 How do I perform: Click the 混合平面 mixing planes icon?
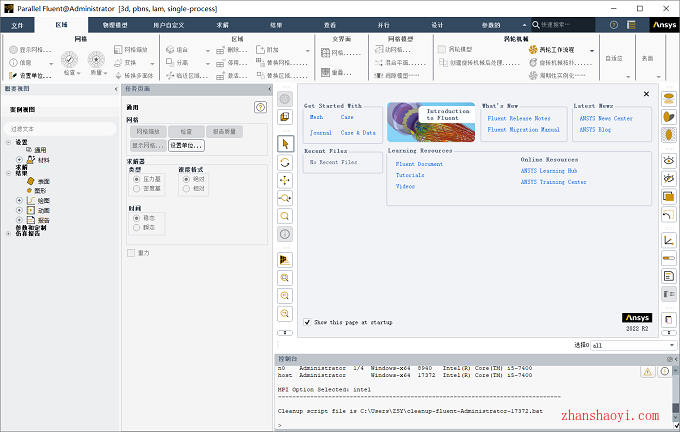[x=379, y=62]
